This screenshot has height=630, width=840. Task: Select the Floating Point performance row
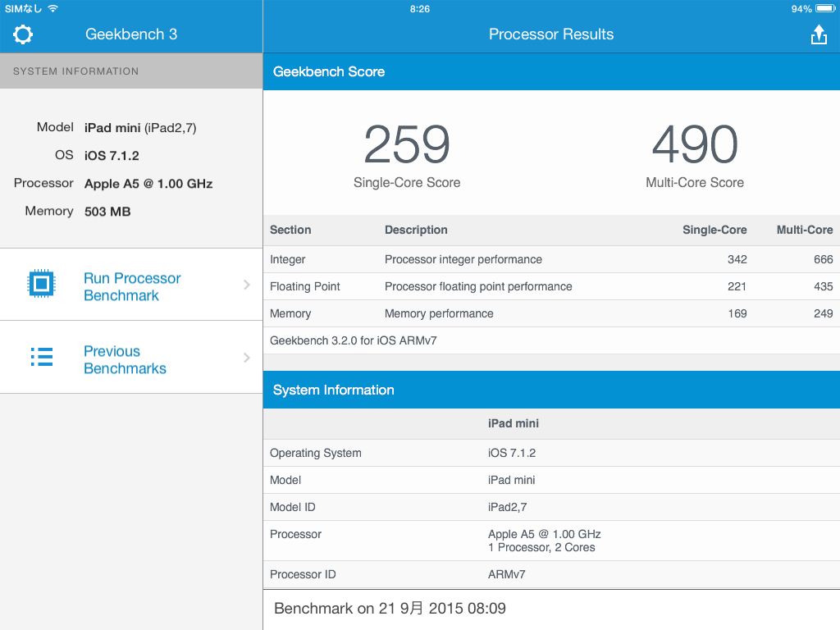(551, 286)
